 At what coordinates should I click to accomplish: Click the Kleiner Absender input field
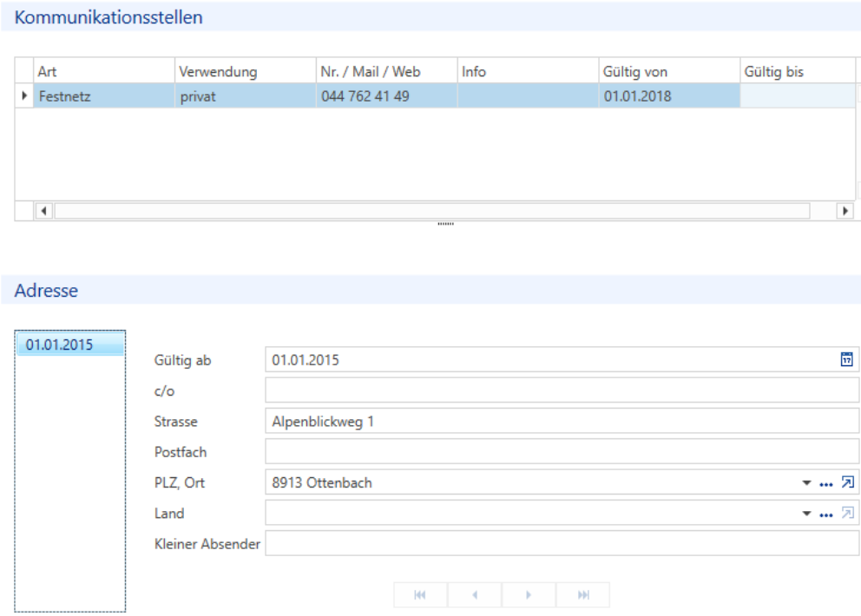562,543
